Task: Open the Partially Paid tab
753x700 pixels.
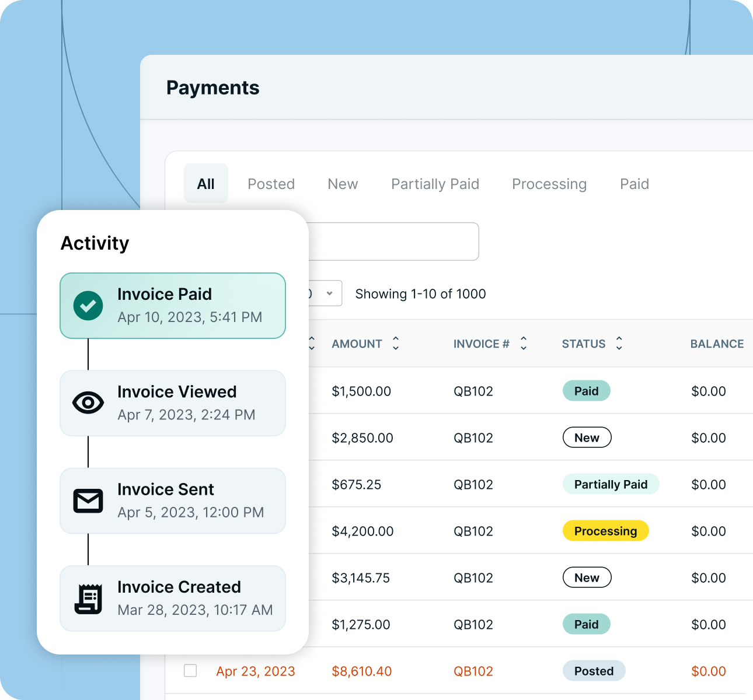Action: pos(435,184)
